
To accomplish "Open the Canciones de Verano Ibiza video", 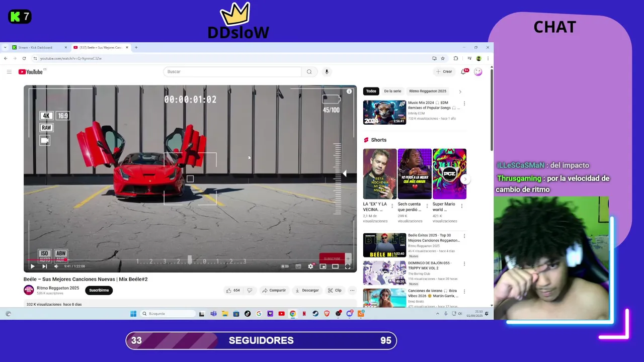I will point(384,298).
